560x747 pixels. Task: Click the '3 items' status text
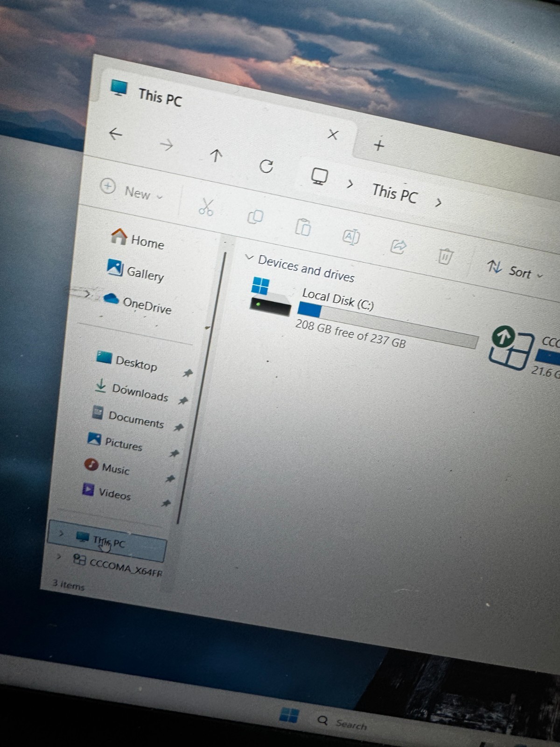68,585
